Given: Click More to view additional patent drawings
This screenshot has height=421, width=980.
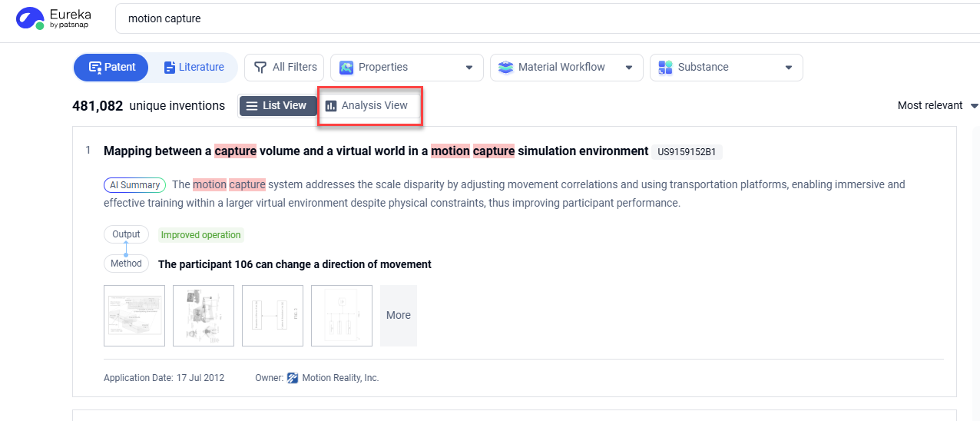Looking at the screenshot, I should coord(398,316).
